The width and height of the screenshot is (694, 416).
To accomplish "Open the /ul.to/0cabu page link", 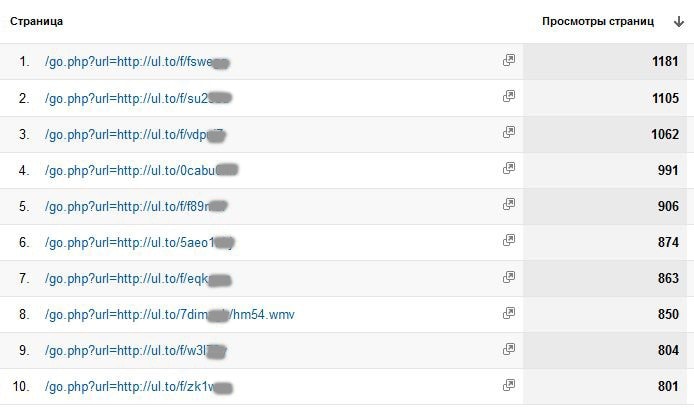I will (x=130, y=170).
